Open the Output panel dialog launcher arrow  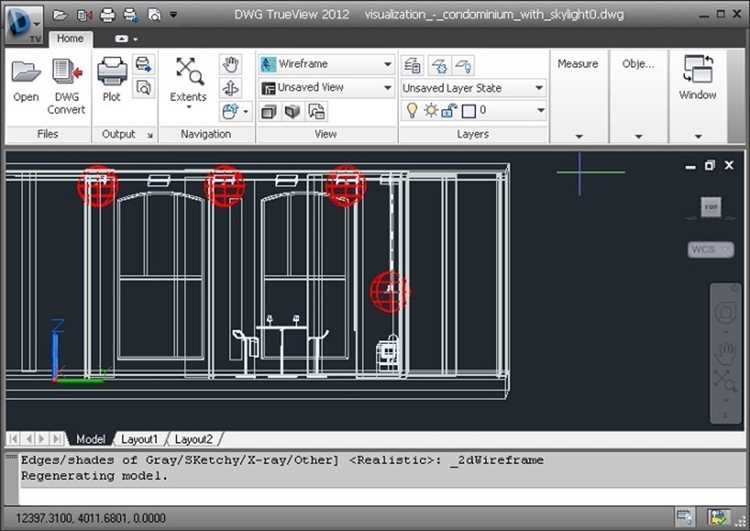pyautogui.click(x=150, y=135)
